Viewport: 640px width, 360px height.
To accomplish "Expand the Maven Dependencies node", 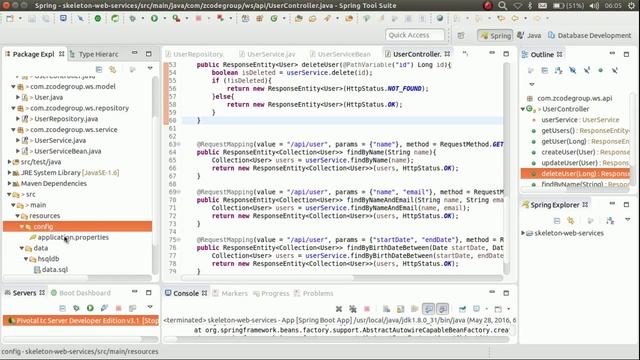I will click(x=9, y=183).
